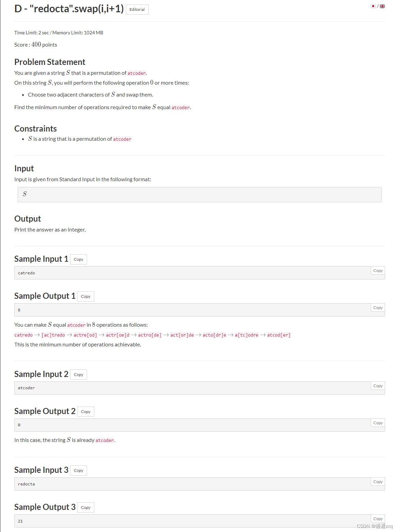Click Copy inside the Sample Output 3 box
Screen dimensions: 398x532
(378, 519)
